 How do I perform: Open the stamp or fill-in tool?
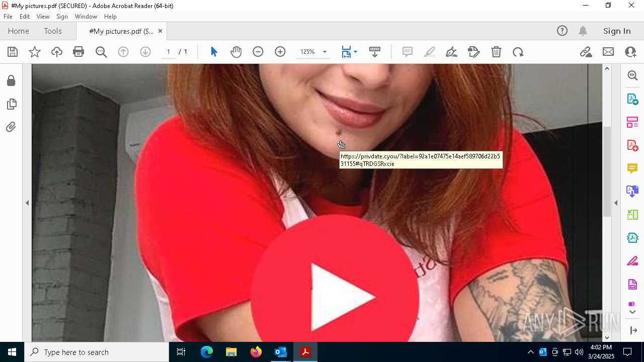[x=473, y=52]
